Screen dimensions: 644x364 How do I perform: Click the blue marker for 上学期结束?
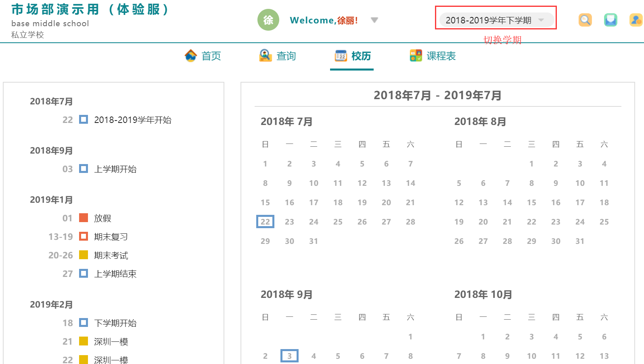84,273
